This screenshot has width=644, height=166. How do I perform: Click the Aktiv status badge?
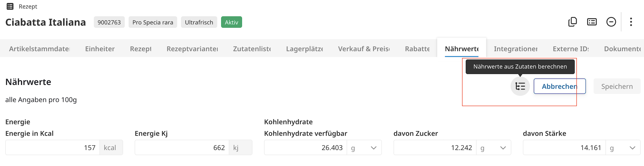(231, 22)
